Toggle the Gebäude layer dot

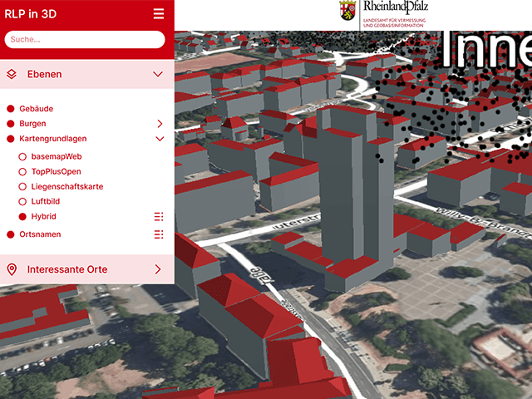point(11,109)
